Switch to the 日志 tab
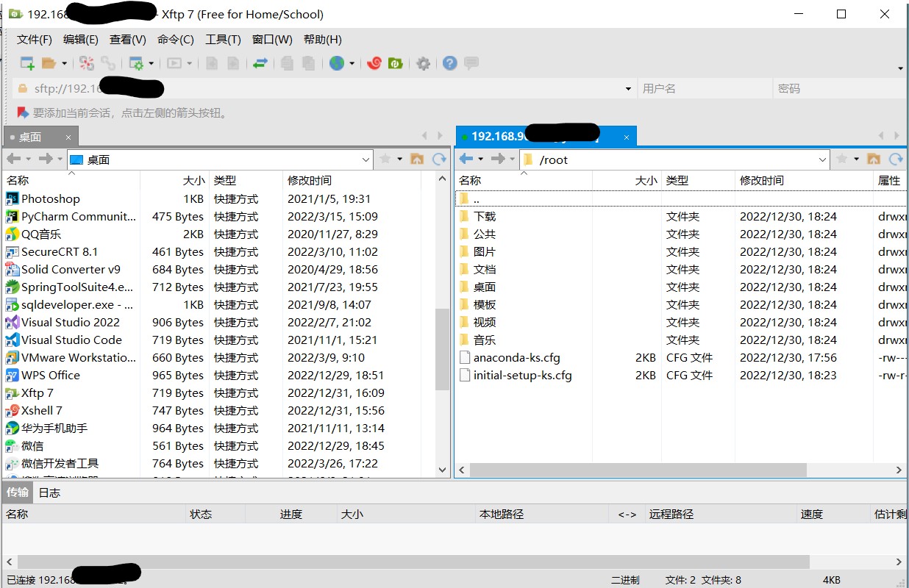Screen dimensions: 909x588 coord(49,492)
